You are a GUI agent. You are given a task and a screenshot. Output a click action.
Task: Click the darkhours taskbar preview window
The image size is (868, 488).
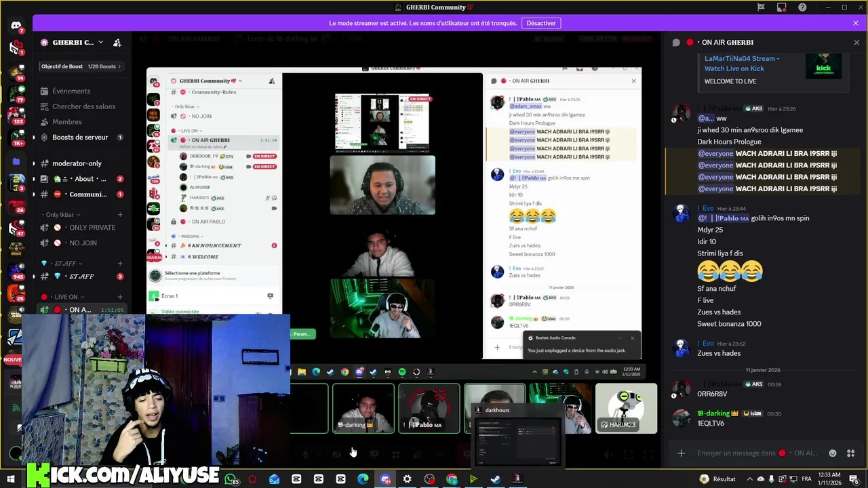[x=517, y=436]
